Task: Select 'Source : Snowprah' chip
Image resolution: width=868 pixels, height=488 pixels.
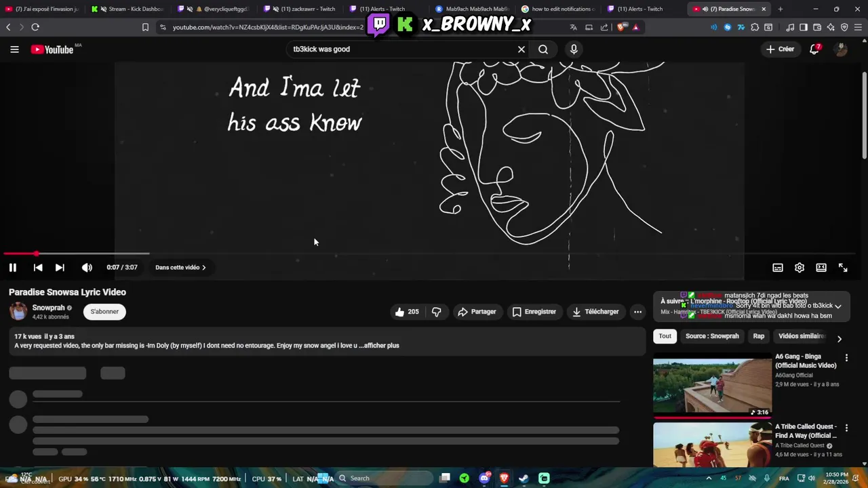Action: tap(712, 336)
